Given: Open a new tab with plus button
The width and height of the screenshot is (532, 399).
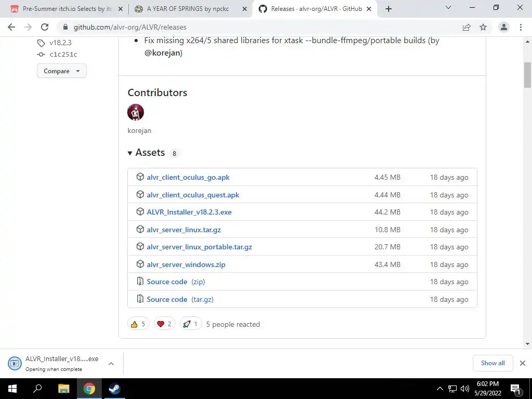Looking at the screenshot, I should (x=389, y=9).
